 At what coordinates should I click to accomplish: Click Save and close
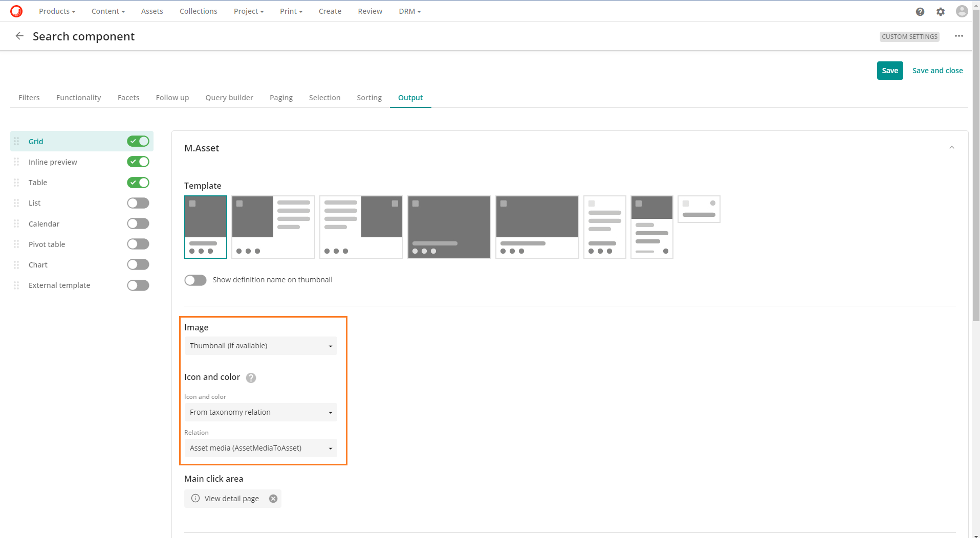pyautogui.click(x=937, y=70)
